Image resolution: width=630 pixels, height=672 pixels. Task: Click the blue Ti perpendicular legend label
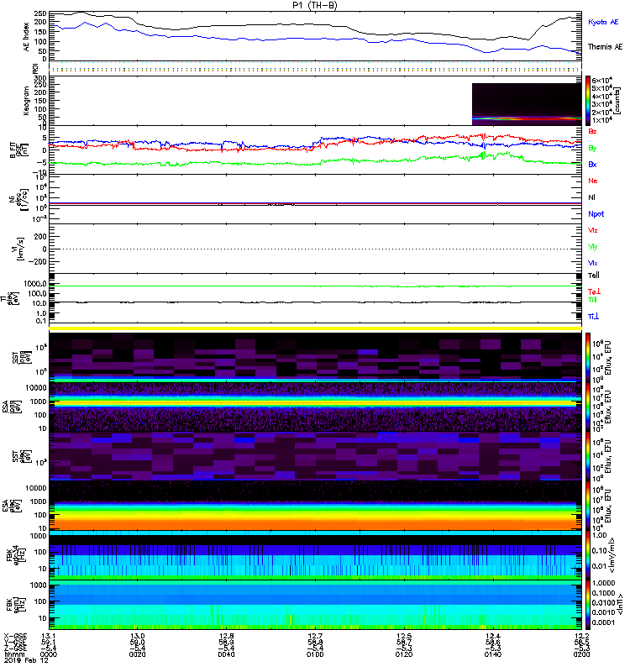click(x=593, y=317)
